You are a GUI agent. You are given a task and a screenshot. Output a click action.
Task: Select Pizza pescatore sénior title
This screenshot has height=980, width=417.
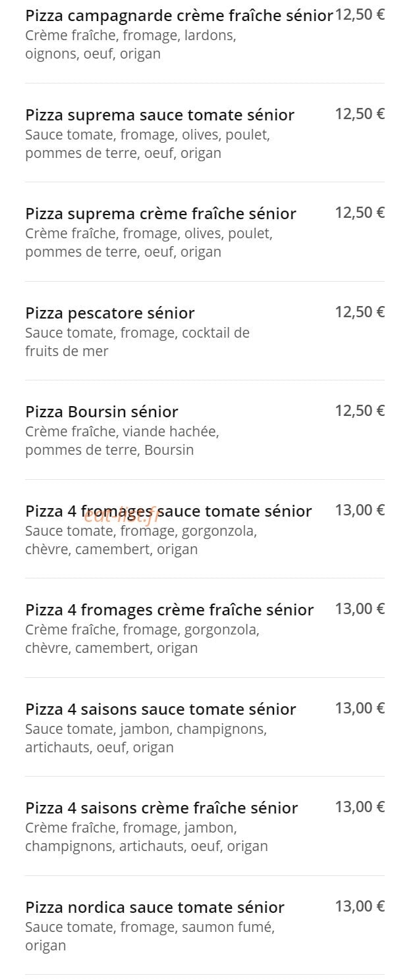tap(110, 313)
